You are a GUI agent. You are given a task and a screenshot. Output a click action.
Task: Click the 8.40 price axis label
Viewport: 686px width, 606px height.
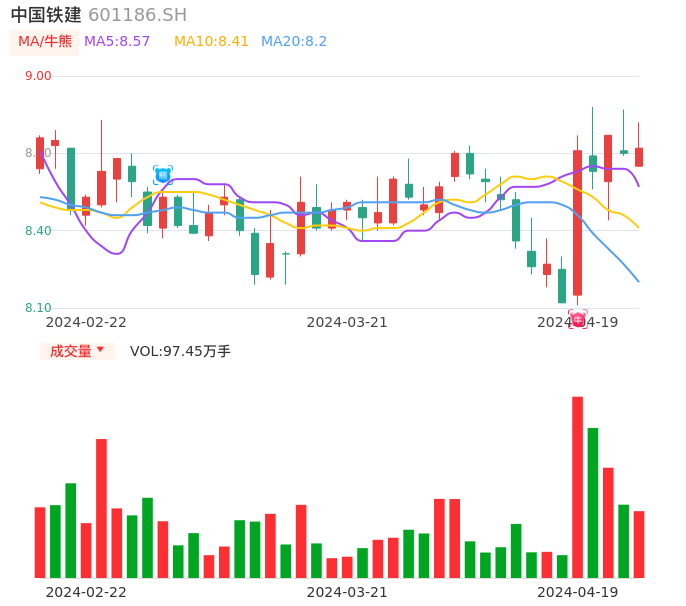click(38, 231)
